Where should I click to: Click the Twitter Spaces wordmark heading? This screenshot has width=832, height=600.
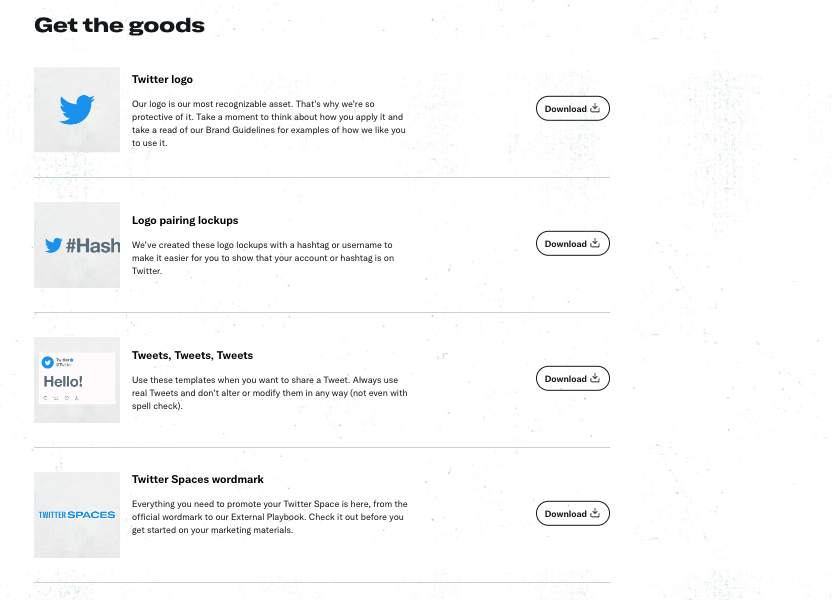coord(197,479)
